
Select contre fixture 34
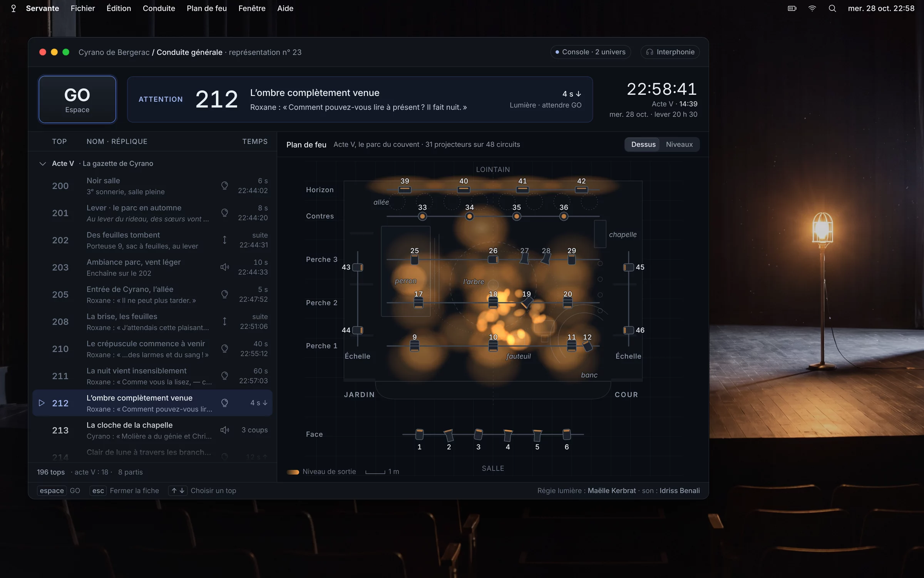[469, 217]
